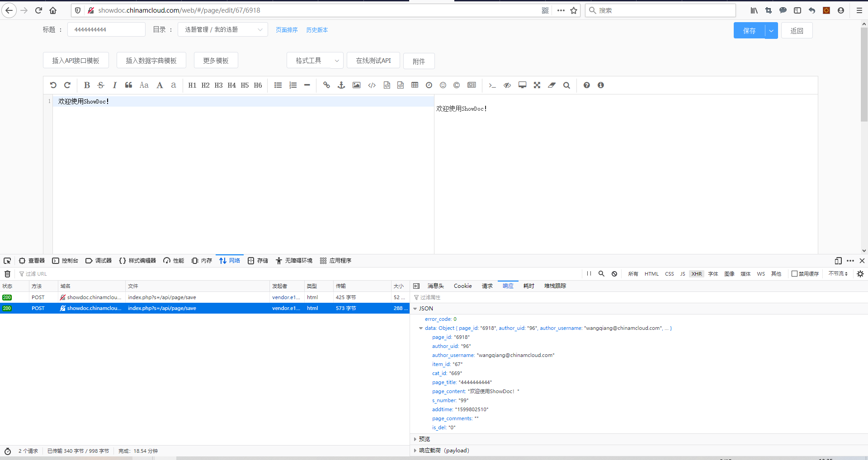Click the Bold icon in editor toolbar
Image resolution: width=868 pixels, height=460 pixels.
point(87,85)
